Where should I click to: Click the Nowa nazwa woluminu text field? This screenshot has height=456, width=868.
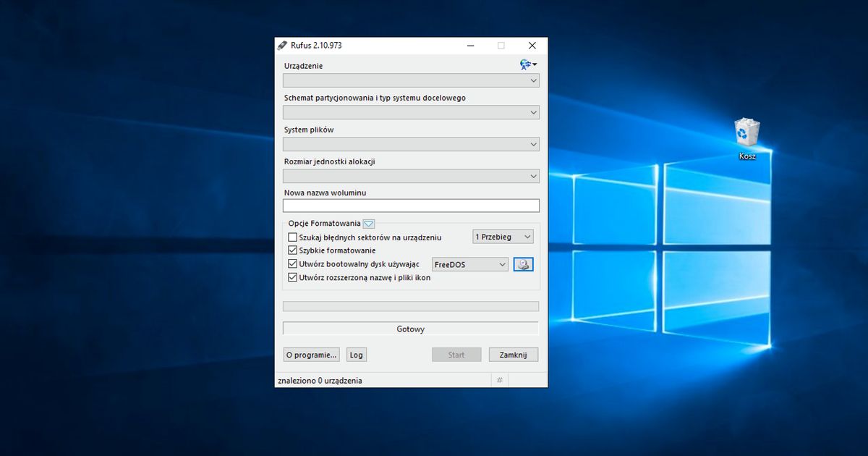411,206
